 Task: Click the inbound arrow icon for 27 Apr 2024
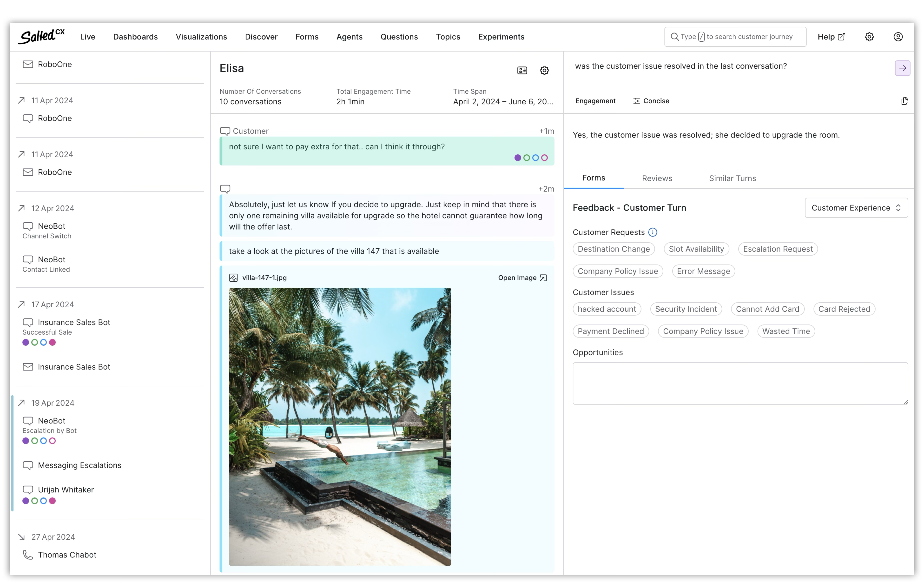click(21, 537)
